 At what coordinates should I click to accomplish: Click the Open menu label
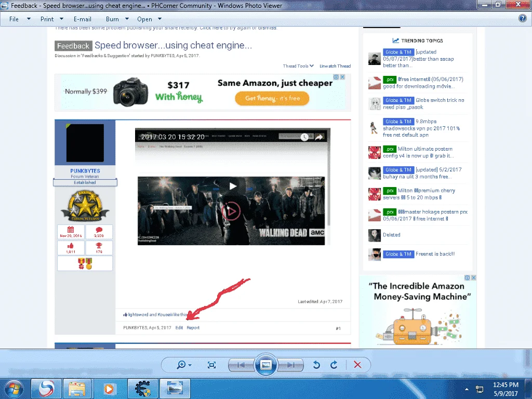pyautogui.click(x=144, y=19)
